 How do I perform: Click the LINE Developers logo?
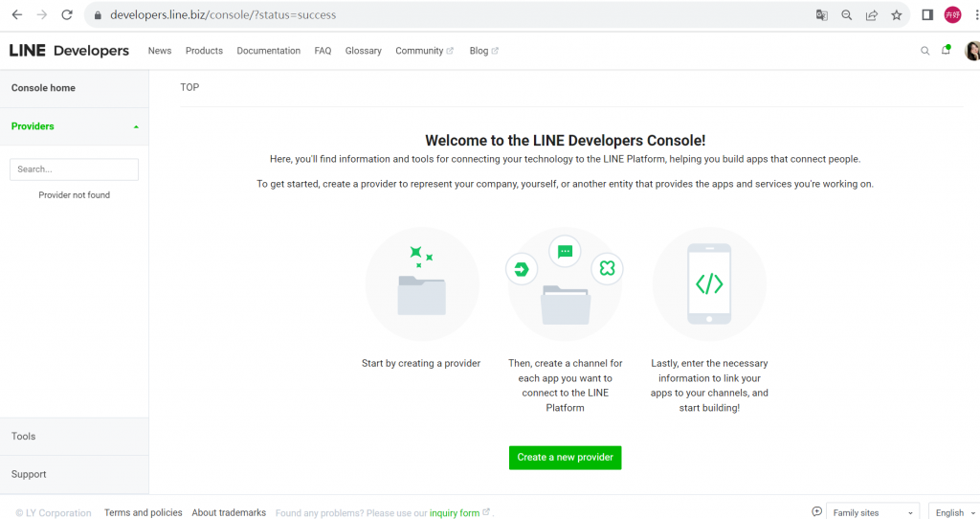69,51
